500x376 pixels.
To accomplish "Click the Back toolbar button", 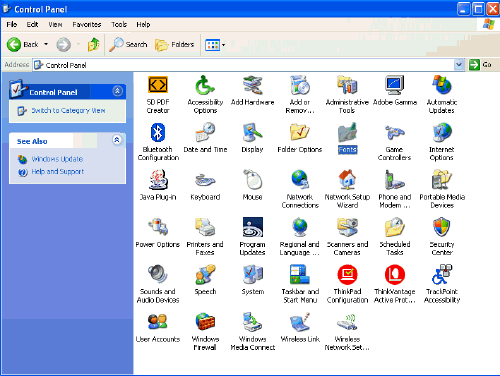I will 23,44.
